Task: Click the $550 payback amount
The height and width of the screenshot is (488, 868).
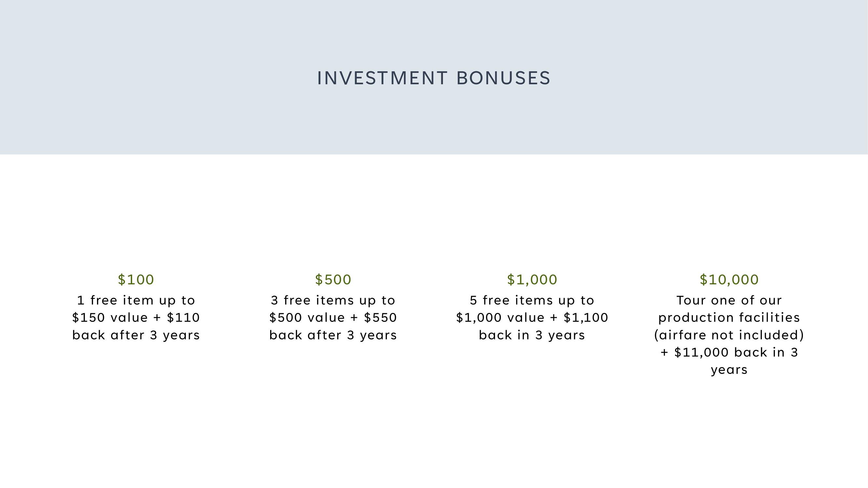Action: (x=380, y=318)
